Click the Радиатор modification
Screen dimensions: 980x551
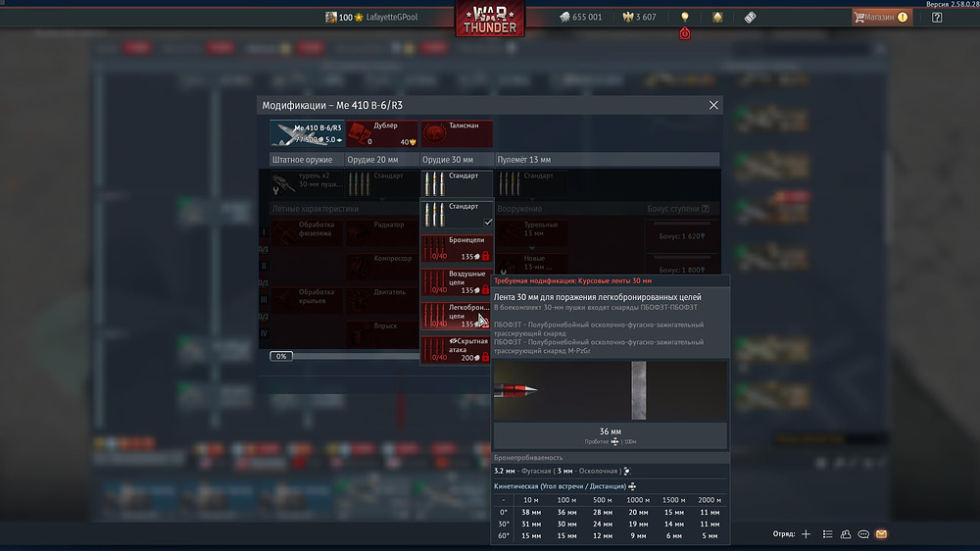(382, 232)
